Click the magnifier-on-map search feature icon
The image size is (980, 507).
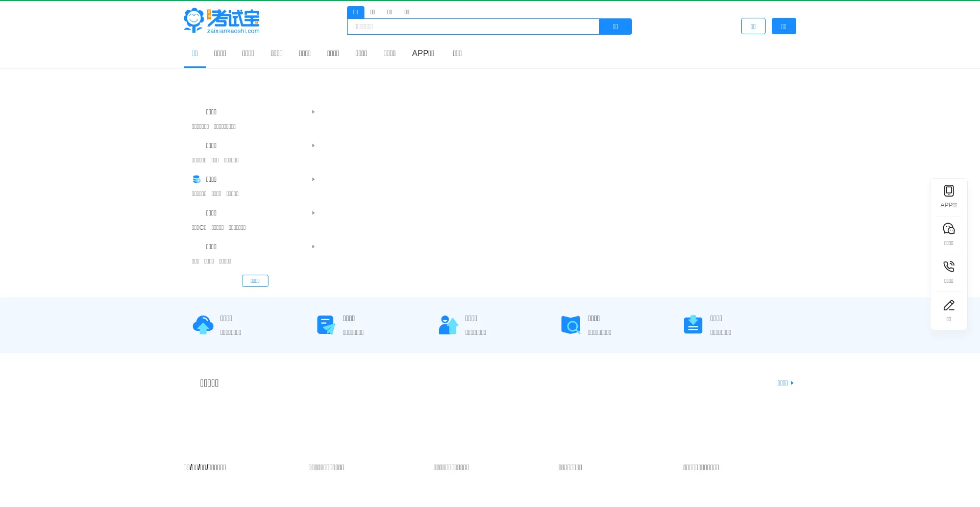(570, 325)
